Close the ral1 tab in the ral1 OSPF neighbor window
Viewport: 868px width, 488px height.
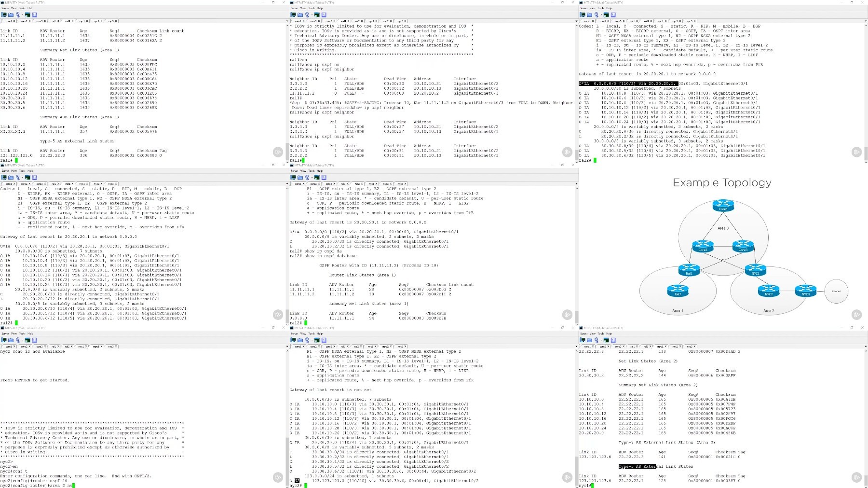(349, 21)
